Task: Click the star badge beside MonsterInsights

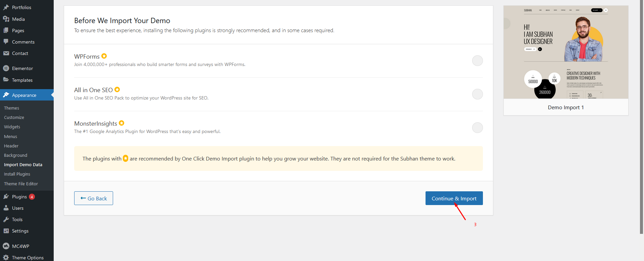Action: pyautogui.click(x=121, y=123)
